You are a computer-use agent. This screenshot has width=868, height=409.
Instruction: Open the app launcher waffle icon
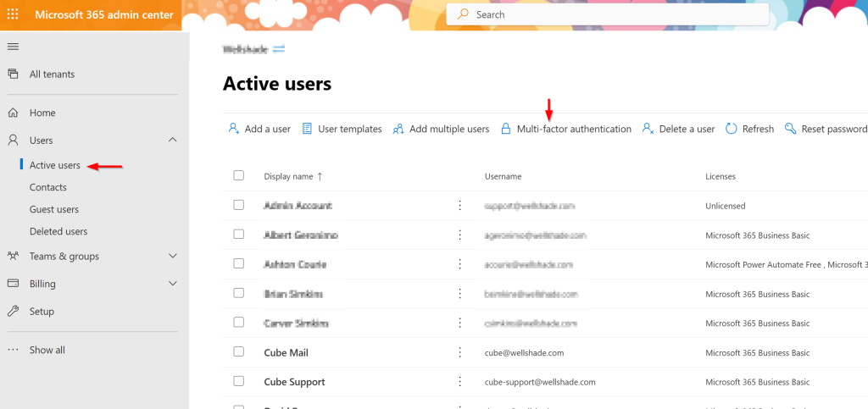point(13,14)
